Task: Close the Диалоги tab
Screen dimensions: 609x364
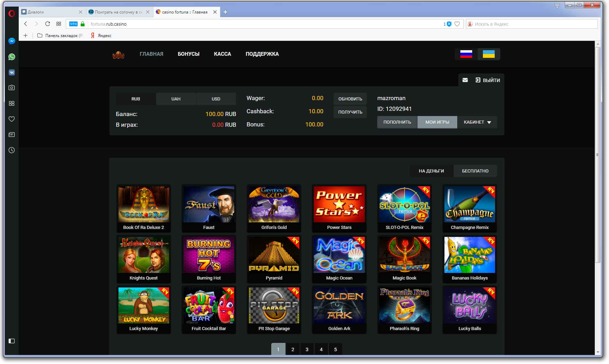Action: click(80, 12)
